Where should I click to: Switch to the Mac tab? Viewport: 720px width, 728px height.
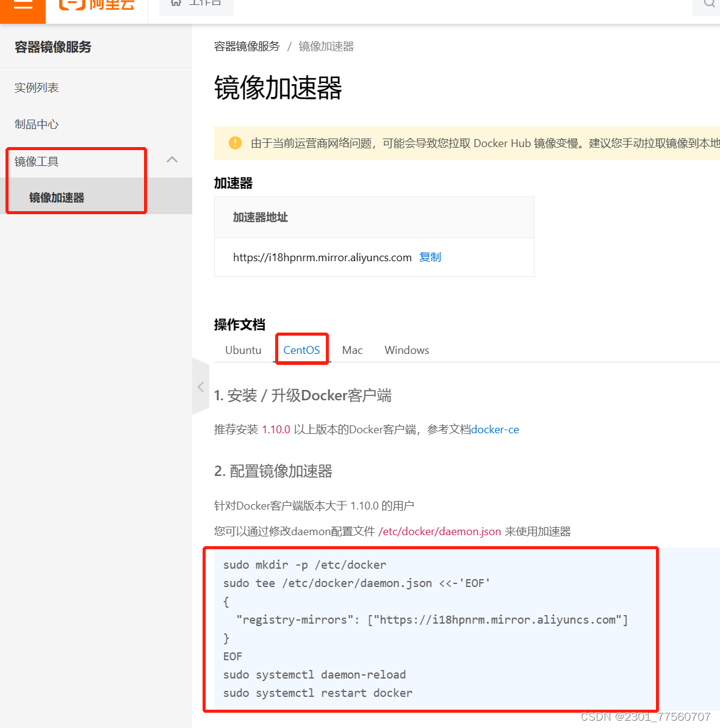point(352,350)
